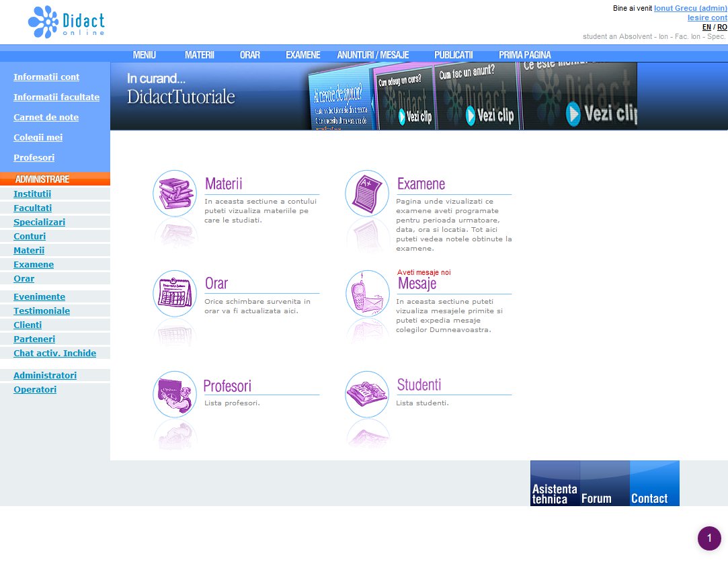Open the Profesori section heading
The height and width of the screenshot is (572, 728).
point(227,386)
